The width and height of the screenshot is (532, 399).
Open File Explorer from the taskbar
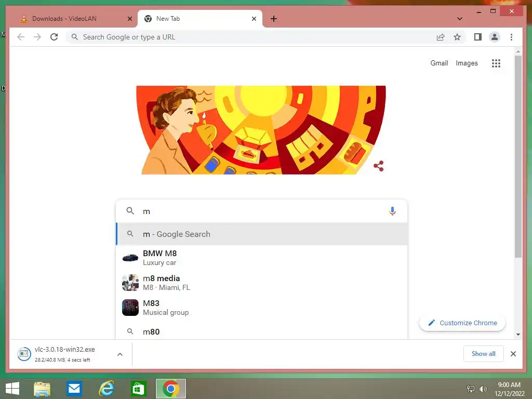(42, 389)
